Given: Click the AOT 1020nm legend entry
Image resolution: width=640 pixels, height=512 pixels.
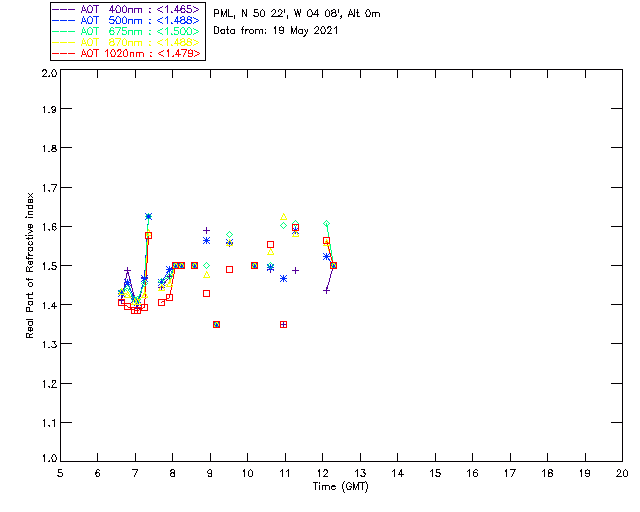Looking at the screenshot, I should (127, 53).
